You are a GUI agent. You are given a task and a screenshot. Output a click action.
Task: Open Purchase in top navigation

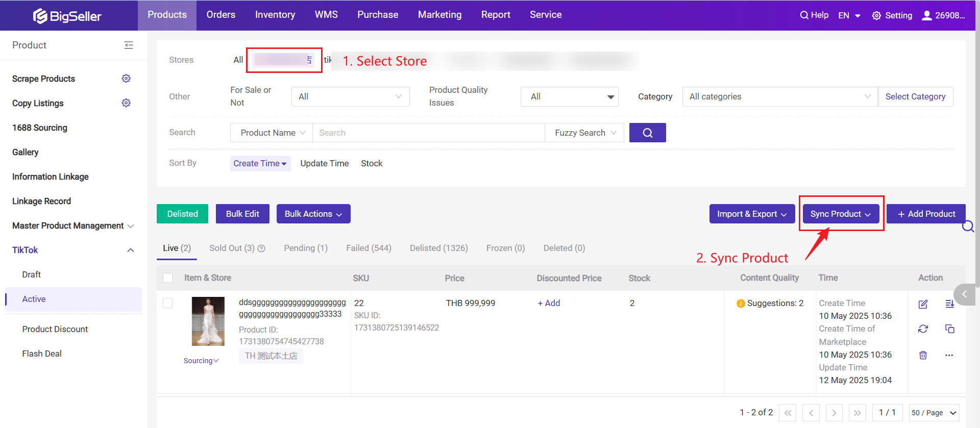click(x=378, y=15)
